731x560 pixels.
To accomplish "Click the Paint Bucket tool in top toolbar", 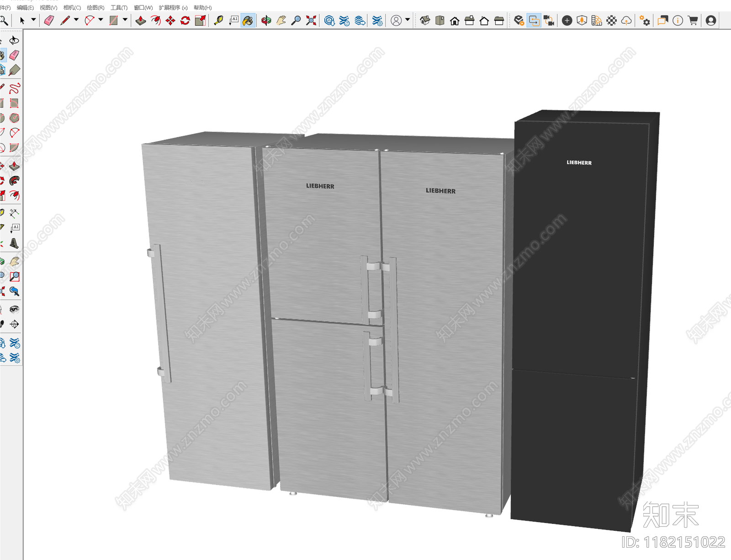I will (x=248, y=21).
